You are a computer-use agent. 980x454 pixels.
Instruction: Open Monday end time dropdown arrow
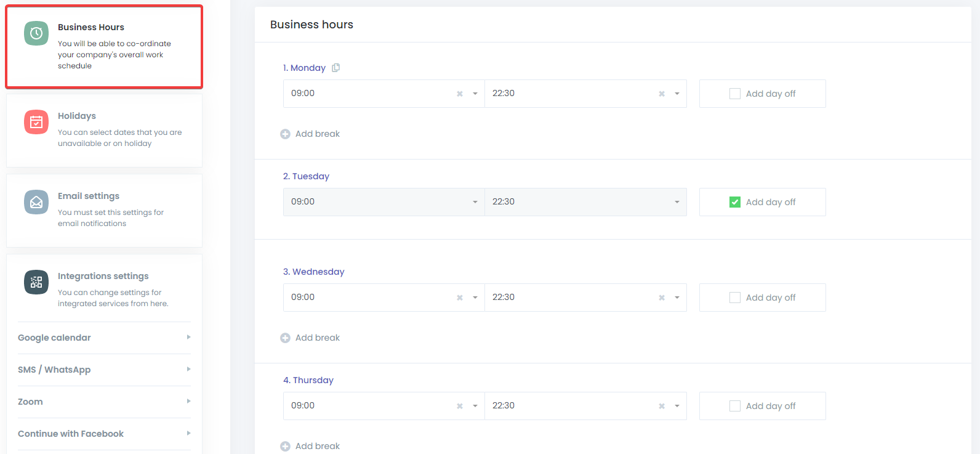[677, 94]
